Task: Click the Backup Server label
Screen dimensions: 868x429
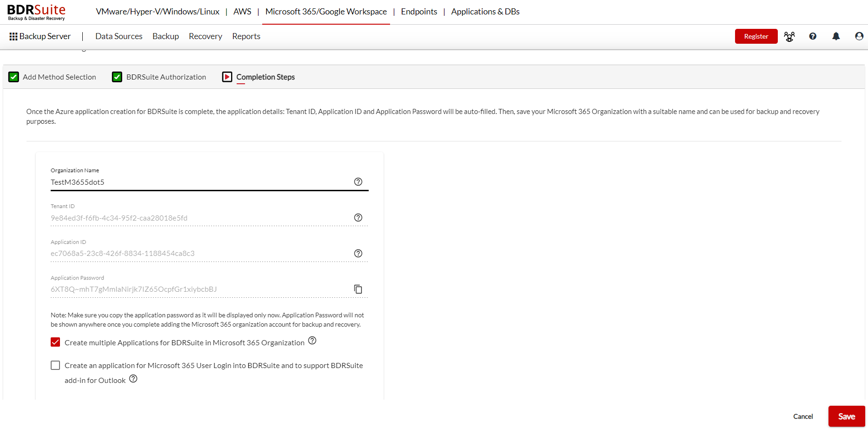Action: [45, 36]
